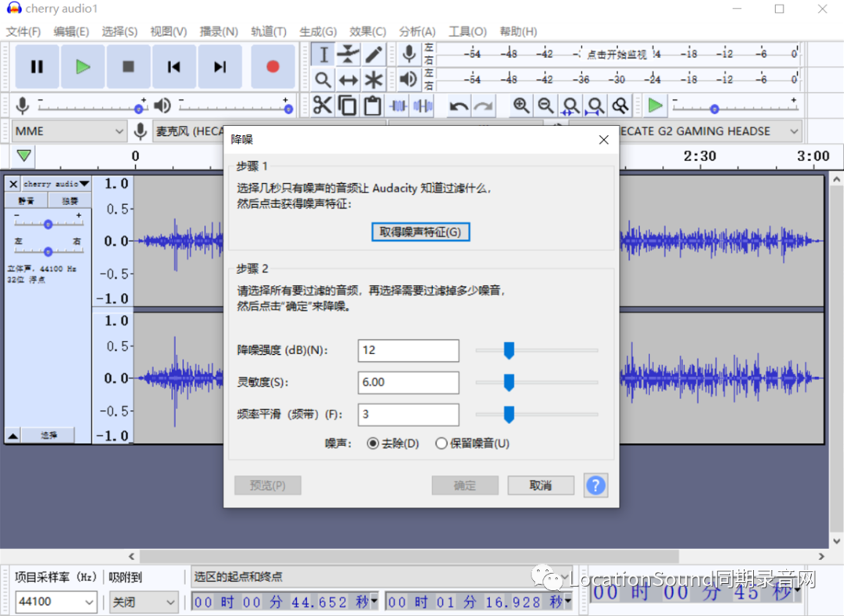Image resolution: width=844 pixels, height=616 pixels.
Task: Select the Envelope tool
Action: pos(347,53)
